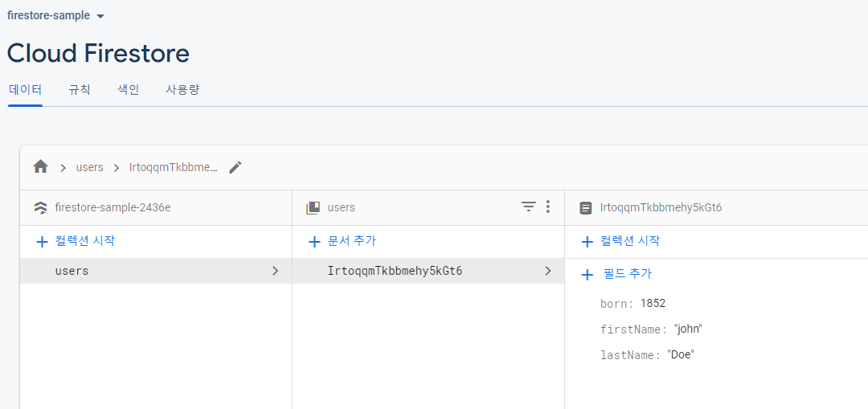Click the home icon in breadcrumb

pos(40,166)
